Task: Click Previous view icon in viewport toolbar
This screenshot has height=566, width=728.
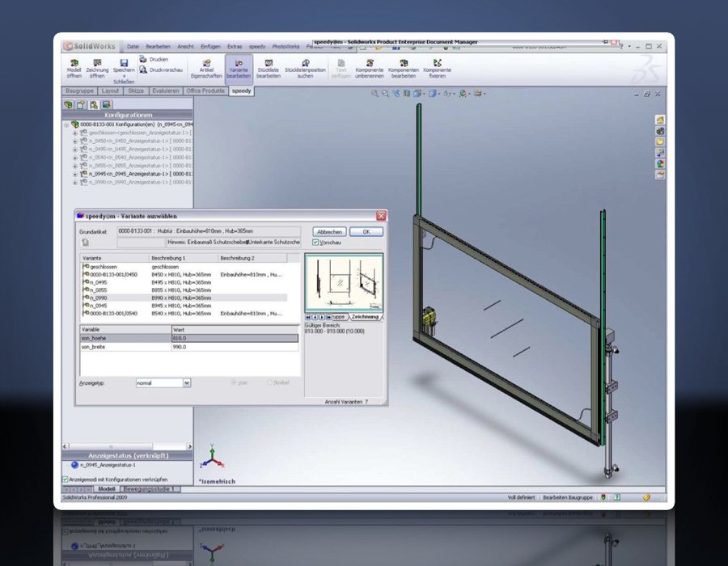Action: 396,94
